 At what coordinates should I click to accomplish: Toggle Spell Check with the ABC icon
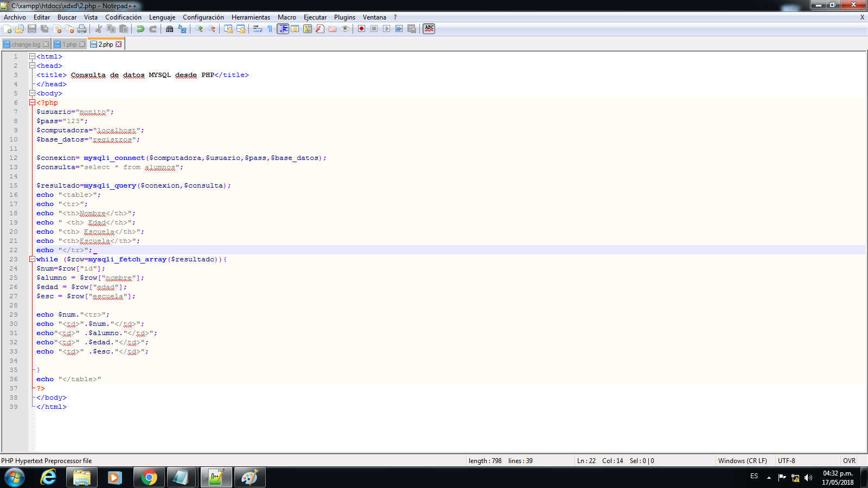pyautogui.click(x=429, y=29)
